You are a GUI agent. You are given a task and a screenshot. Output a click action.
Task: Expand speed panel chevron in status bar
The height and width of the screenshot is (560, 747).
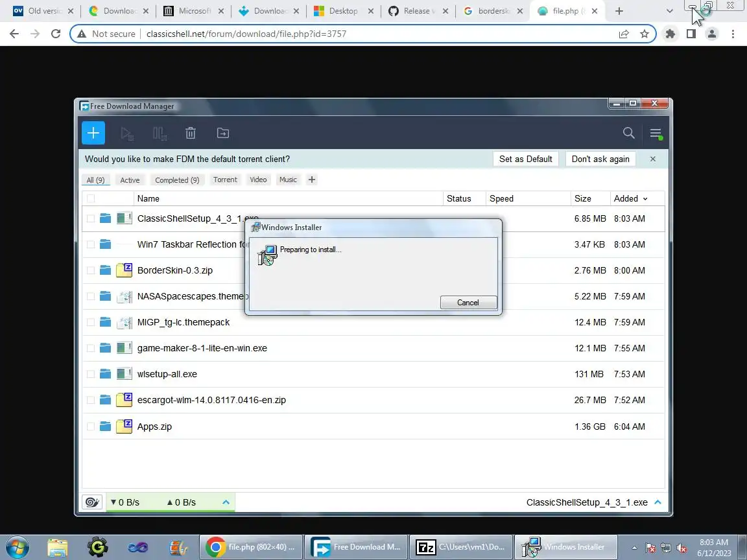[226, 502]
